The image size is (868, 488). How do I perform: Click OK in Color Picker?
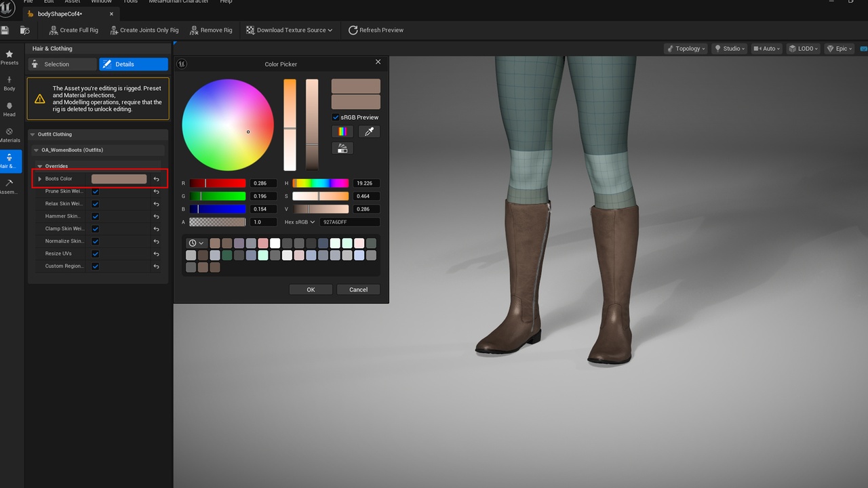311,289
